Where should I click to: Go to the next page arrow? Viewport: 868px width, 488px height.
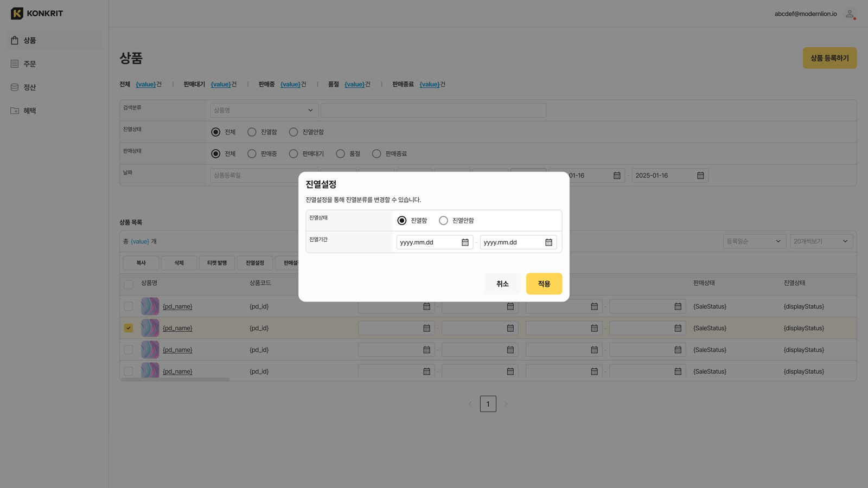(x=506, y=404)
